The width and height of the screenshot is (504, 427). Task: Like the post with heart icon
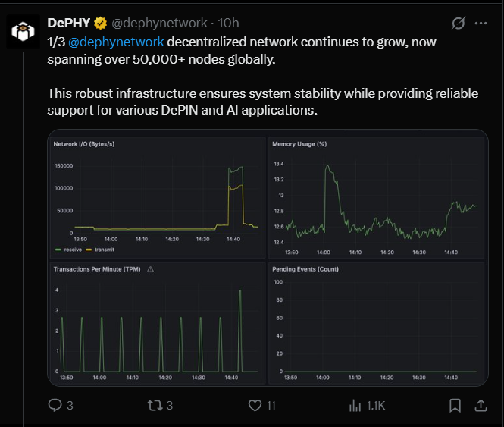coord(255,406)
